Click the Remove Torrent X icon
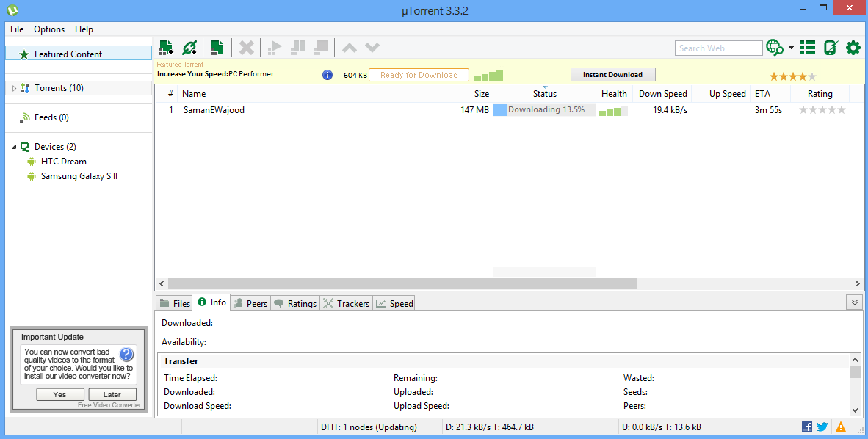The width and height of the screenshot is (868, 439). coord(246,47)
